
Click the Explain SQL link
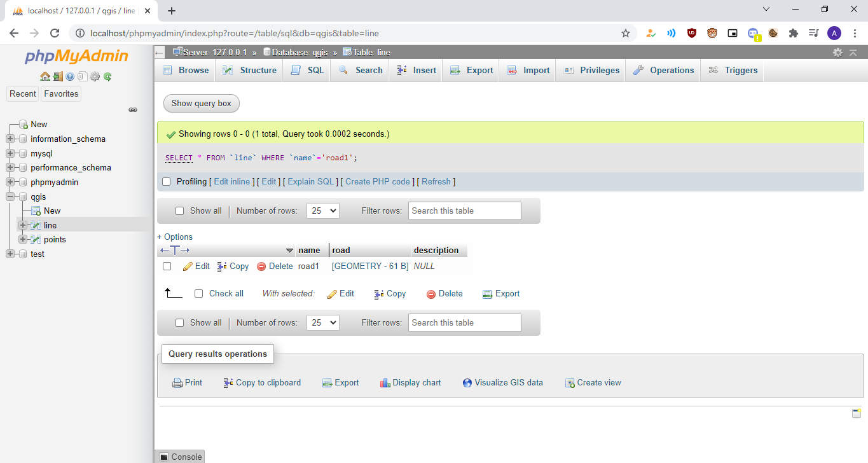click(311, 181)
